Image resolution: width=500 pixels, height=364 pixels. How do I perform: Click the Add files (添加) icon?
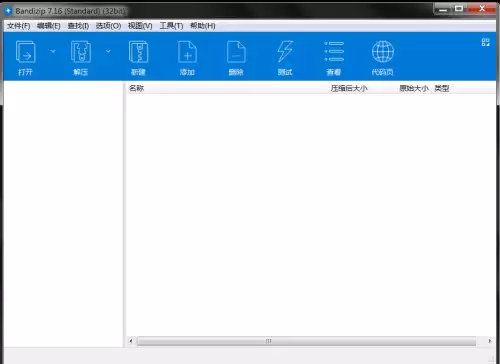[x=187, y=52]
